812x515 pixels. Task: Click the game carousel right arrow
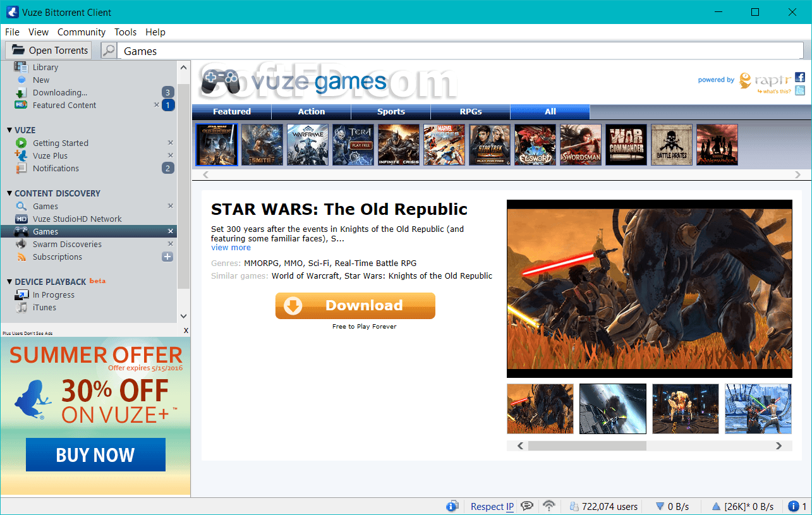click(x=797, y=175)
